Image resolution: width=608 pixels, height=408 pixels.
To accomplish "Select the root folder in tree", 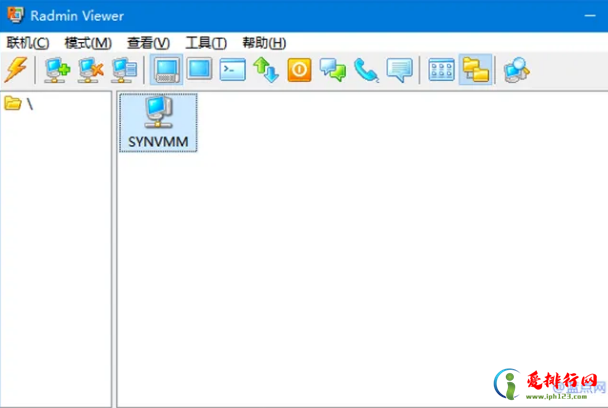I will point(19,103).
